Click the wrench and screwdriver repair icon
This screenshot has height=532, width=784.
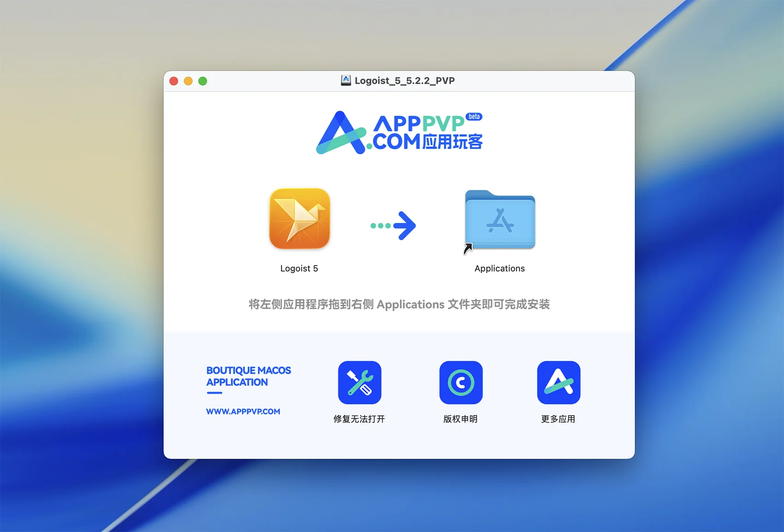coord(359,382)
